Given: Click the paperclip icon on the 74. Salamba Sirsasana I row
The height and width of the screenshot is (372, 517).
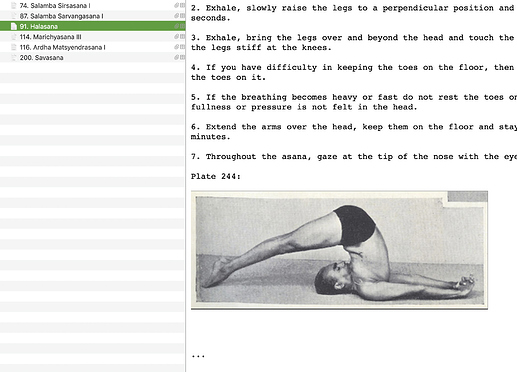Looking at the screenshot, I should 176,5.
